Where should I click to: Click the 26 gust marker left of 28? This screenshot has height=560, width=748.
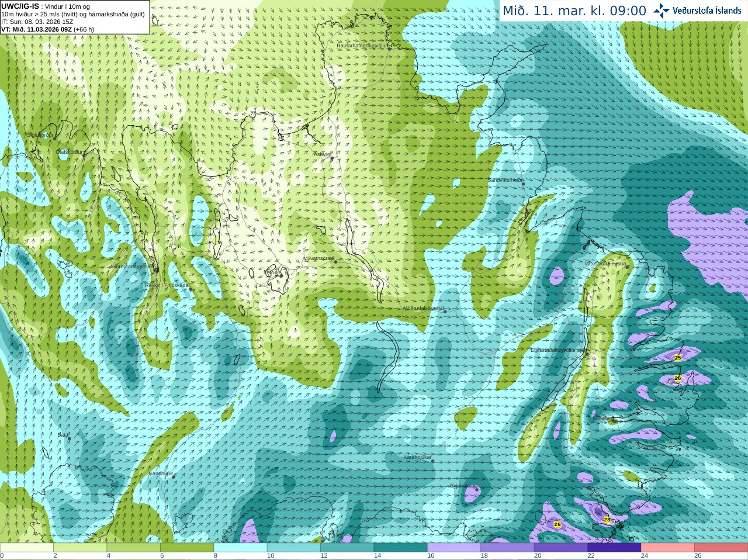557,524
